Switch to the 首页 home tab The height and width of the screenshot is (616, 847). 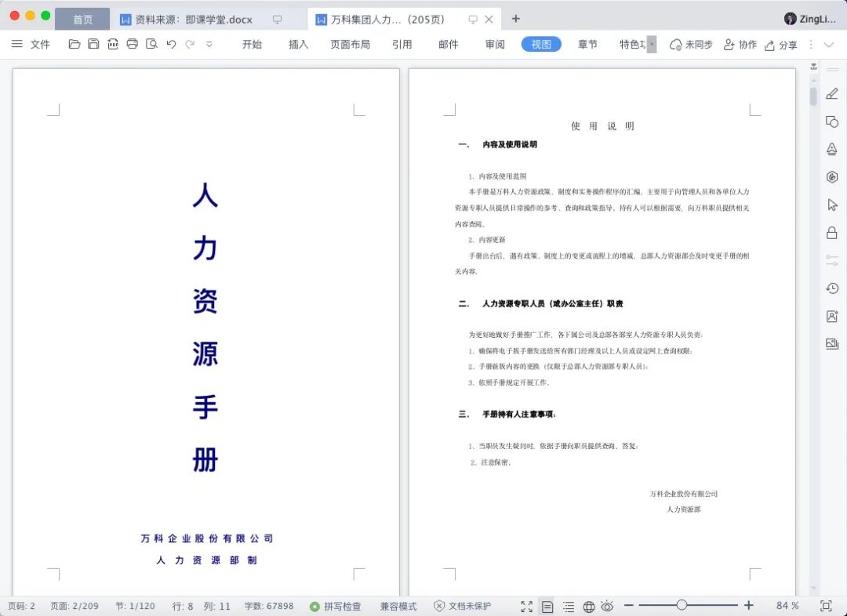82,20
